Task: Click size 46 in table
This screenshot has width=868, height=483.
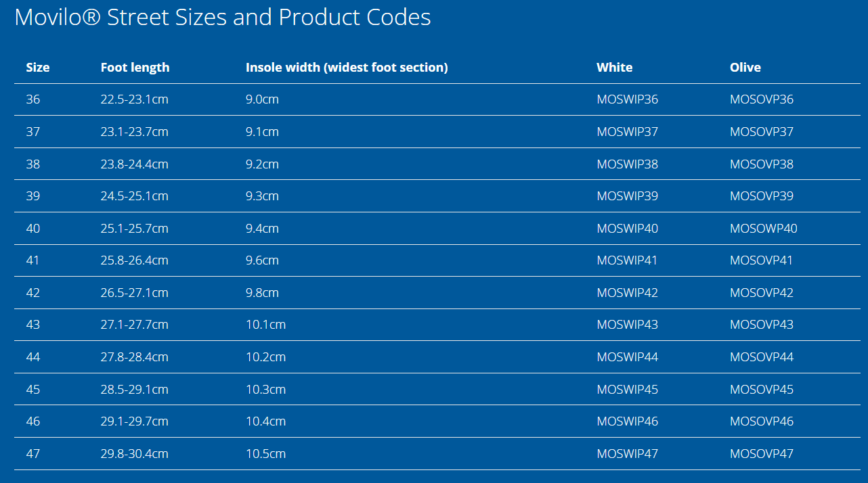Action: click(x=33, y=421)
